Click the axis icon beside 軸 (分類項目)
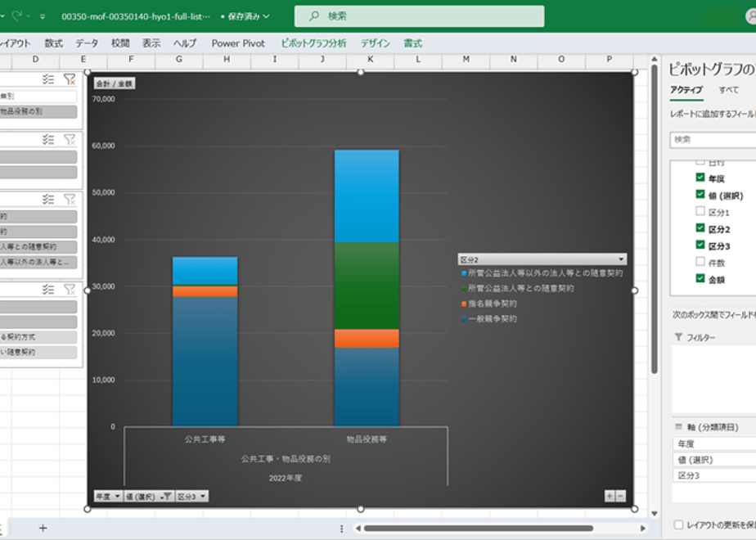Image resolution: width=756 pixels, height=540 pixels. (678, 426)
